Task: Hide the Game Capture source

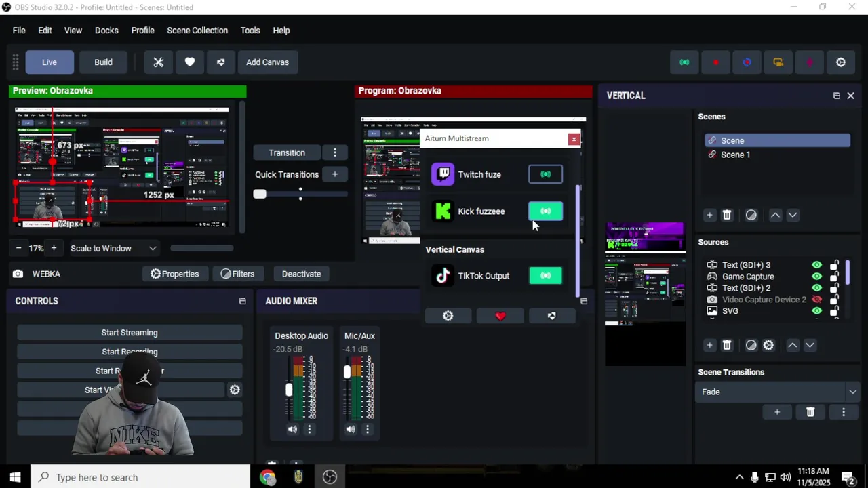Action: 816,277
